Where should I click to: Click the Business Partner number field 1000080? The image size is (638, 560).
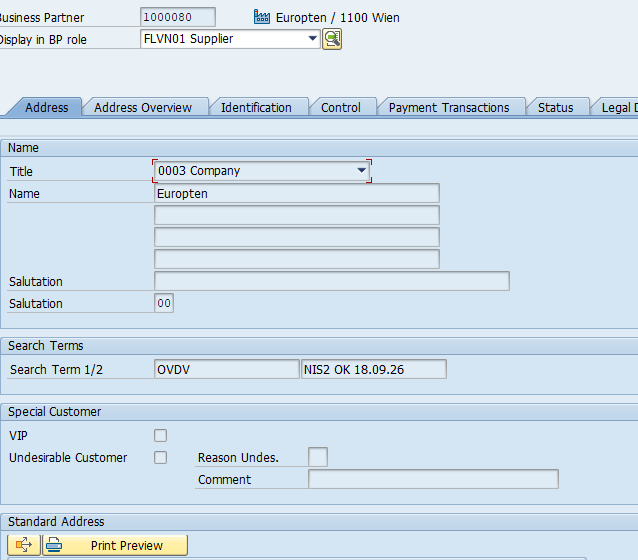click(x=178, y=17)
